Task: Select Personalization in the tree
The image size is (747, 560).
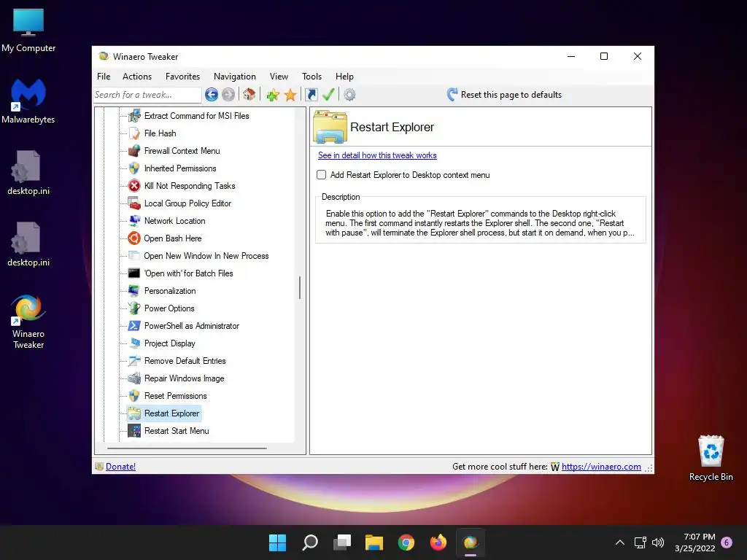Action: click(170, 291)
